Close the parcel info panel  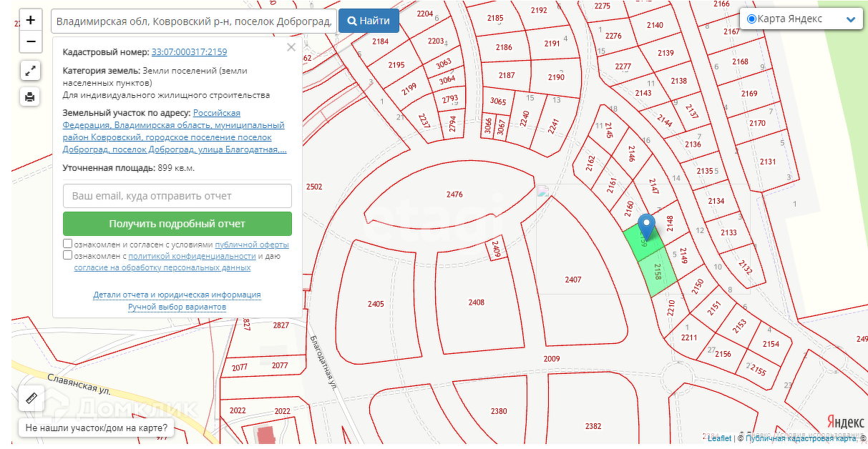click(291, 48)
